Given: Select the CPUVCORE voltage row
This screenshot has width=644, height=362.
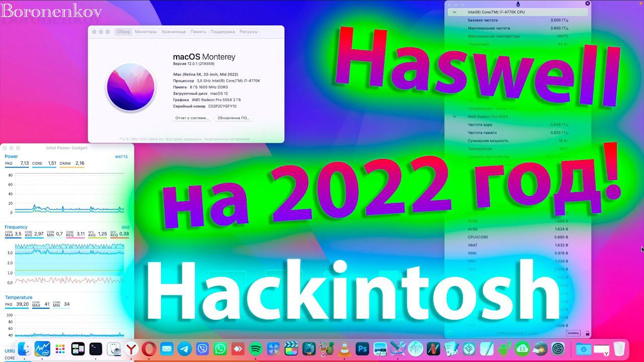Looking at the screenshot, I should coord(518,237).
